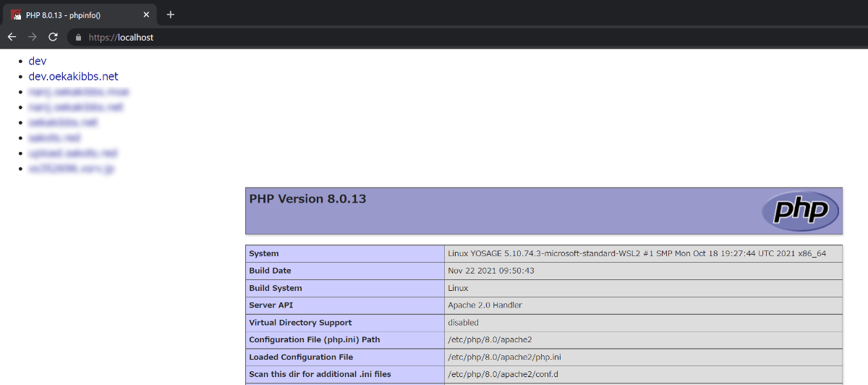Open site info via the padlock icon
This screenshot has height=385, width=868.
[x=79, y=37]
